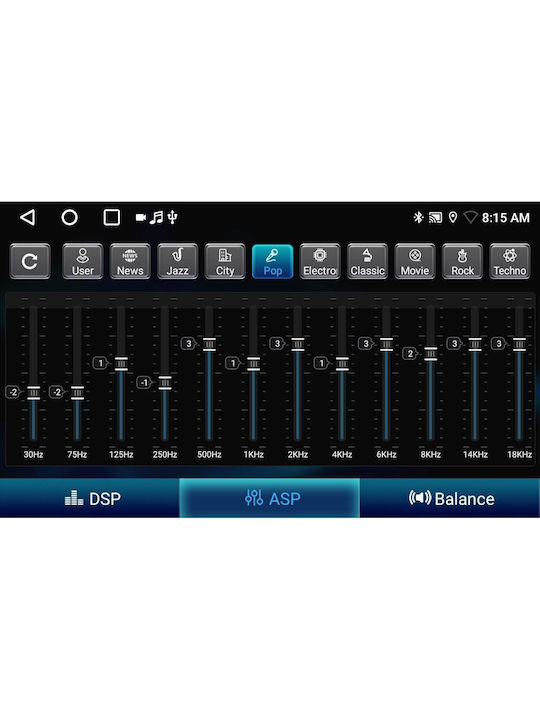
Task: Click the 75Hz slider handle
Action: (77, 393)
